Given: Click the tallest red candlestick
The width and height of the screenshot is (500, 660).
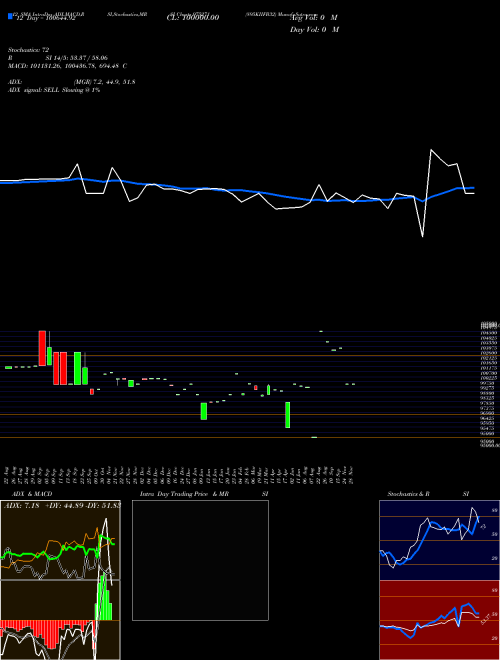Looking at the screenshot, I should [x=42, y=348].
